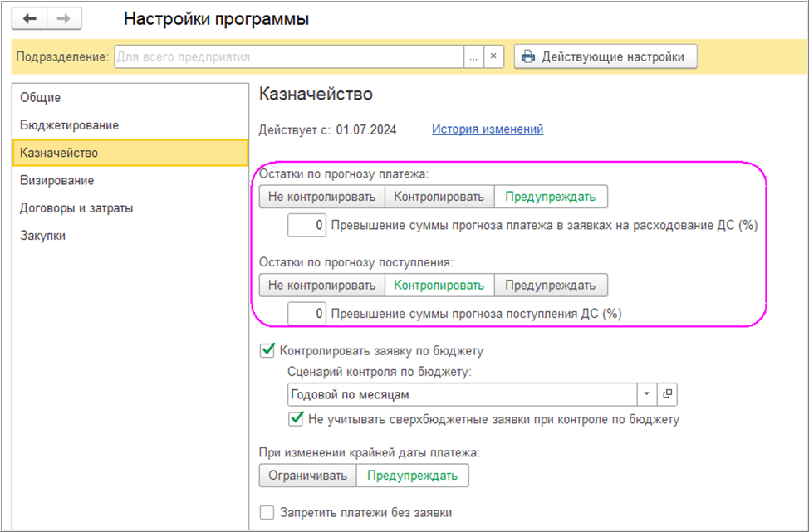Select Предупреждать for receipt forecast balances
Screen dimensions: 809x532
551,285
